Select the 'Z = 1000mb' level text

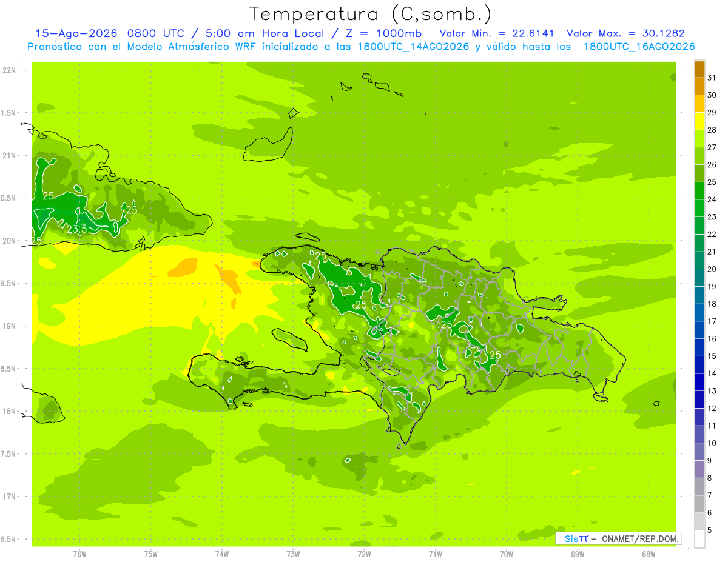pyautogui.click(x=385, y=33)
